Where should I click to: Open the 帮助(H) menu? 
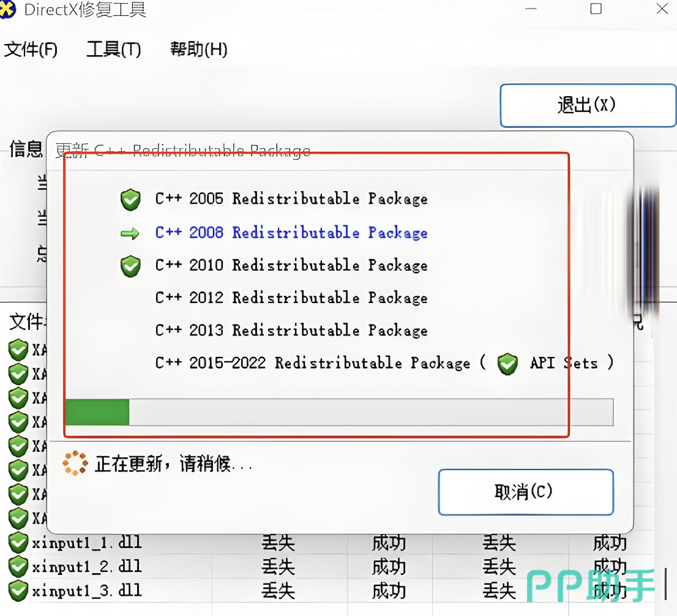pyautogui.click(x=198, y=49)
